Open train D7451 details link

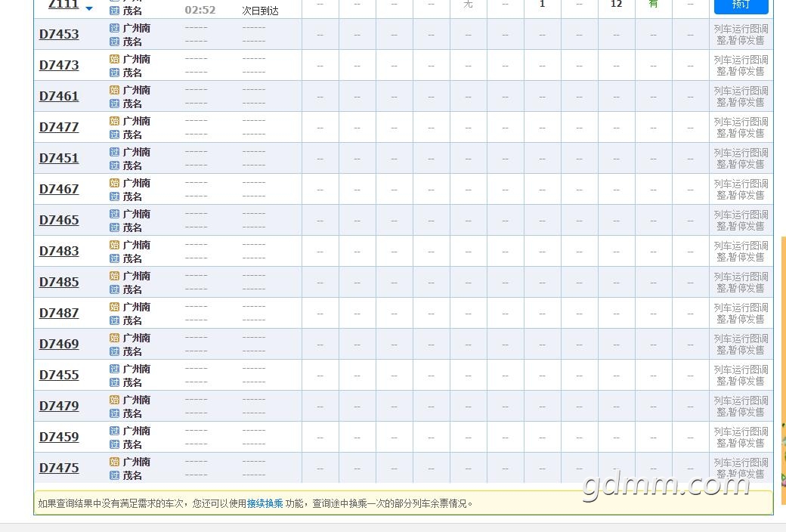point(59,159)
